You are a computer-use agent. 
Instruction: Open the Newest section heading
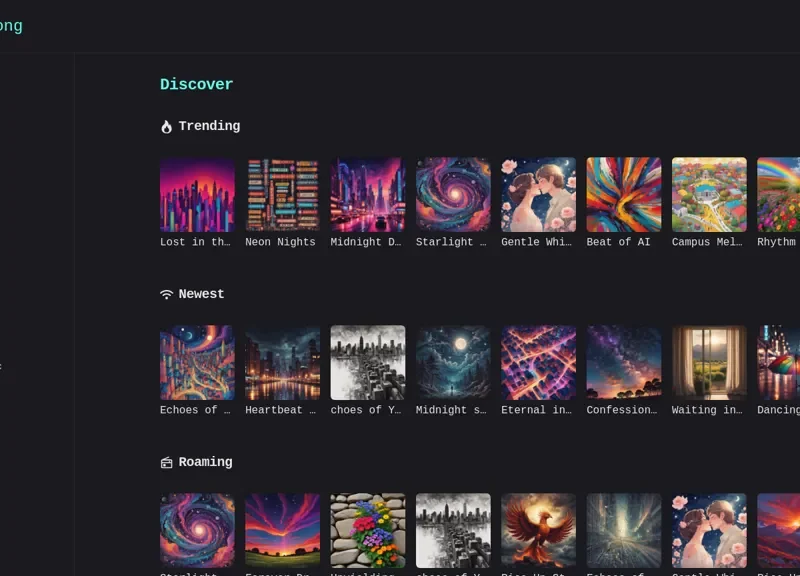201,294
